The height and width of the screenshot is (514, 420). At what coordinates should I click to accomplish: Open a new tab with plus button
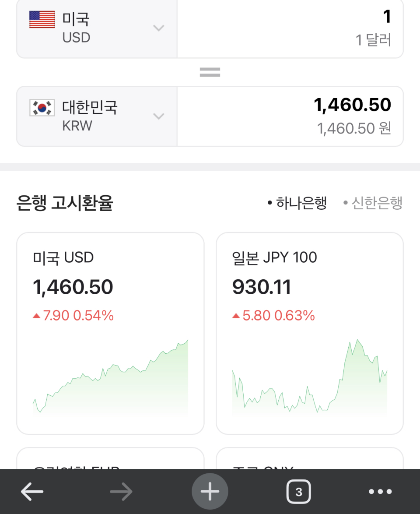(210, 492)
